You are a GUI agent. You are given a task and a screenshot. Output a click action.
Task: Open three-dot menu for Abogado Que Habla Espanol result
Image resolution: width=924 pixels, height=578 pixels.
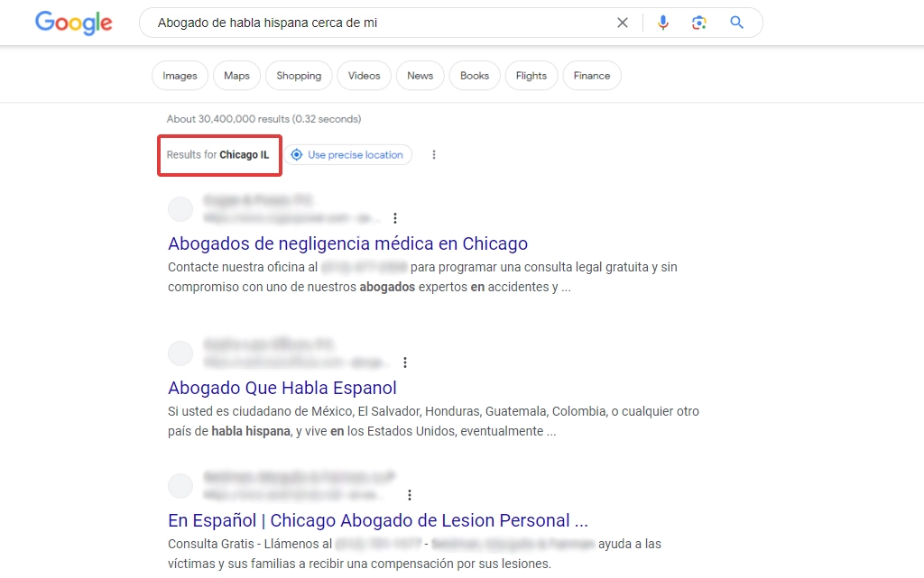point(405,362)
